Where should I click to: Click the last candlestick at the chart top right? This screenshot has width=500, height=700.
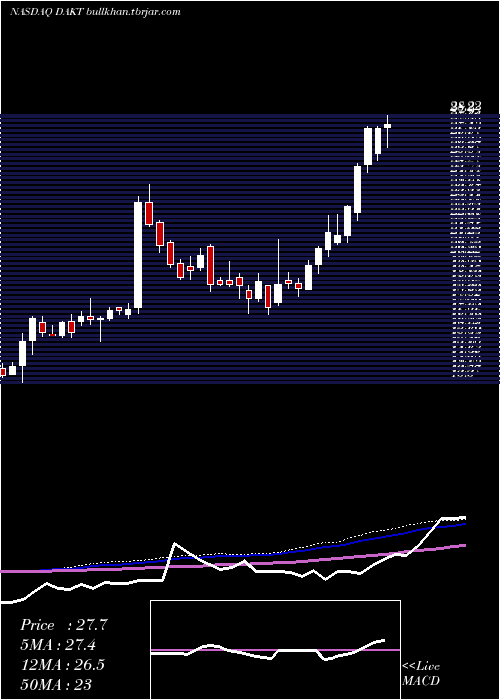pos(388,131)
